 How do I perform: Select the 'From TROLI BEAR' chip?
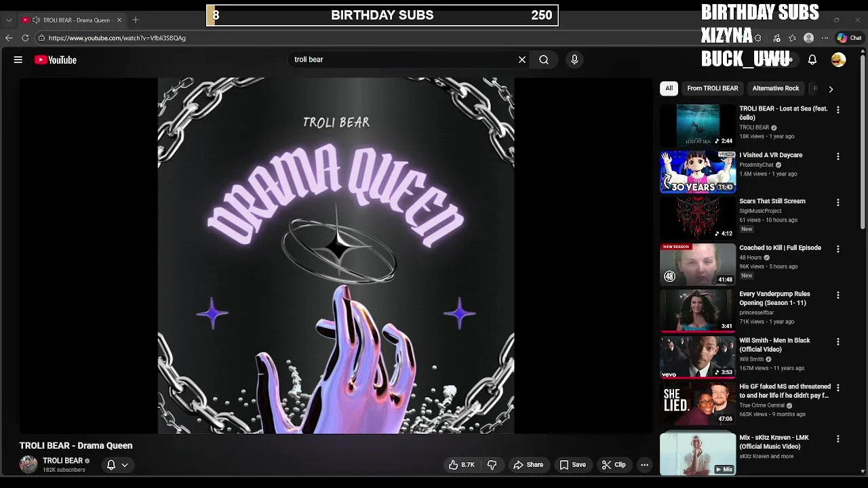(x=712, y=88)
